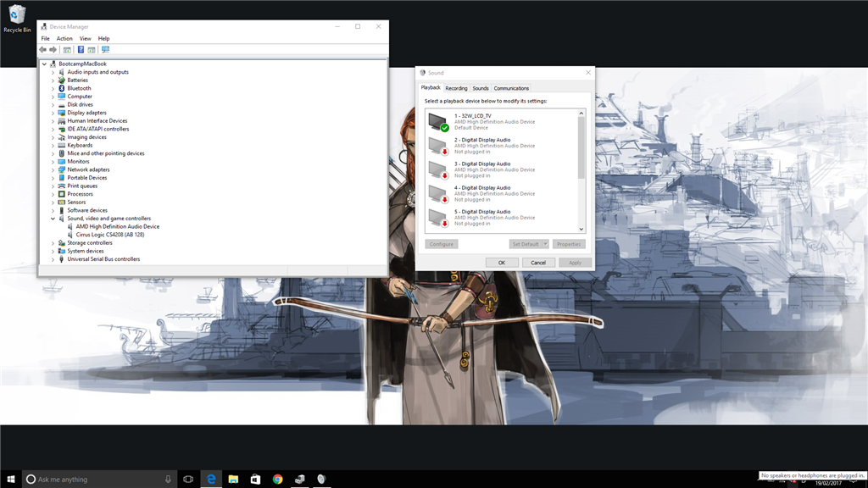Select the Software devices row

pos(87,210)
